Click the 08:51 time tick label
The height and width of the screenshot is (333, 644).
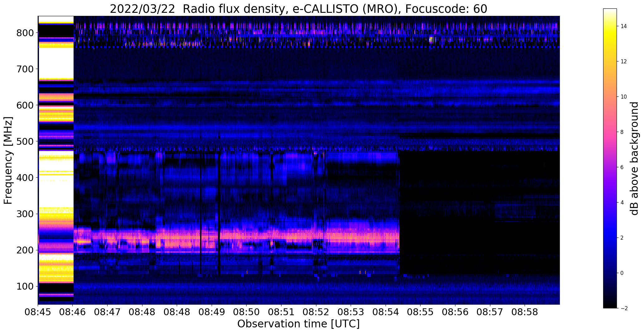(281, 312)
